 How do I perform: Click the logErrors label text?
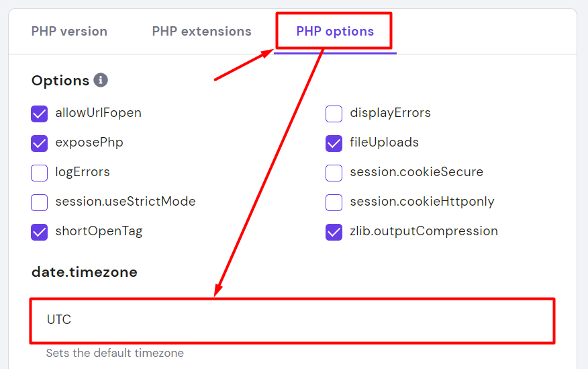pos(83,172)
